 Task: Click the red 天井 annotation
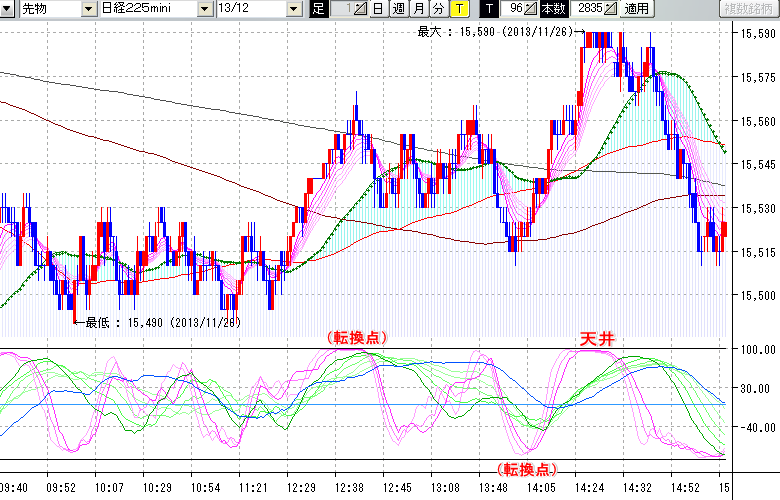[x=597, y=340]
